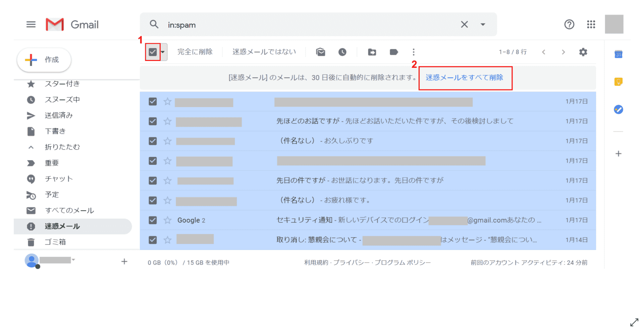The width and height of the screenshot is (644, 332).
Task: Go to newer page arrow
Action: pyautogui.click(x=544, y=52)
